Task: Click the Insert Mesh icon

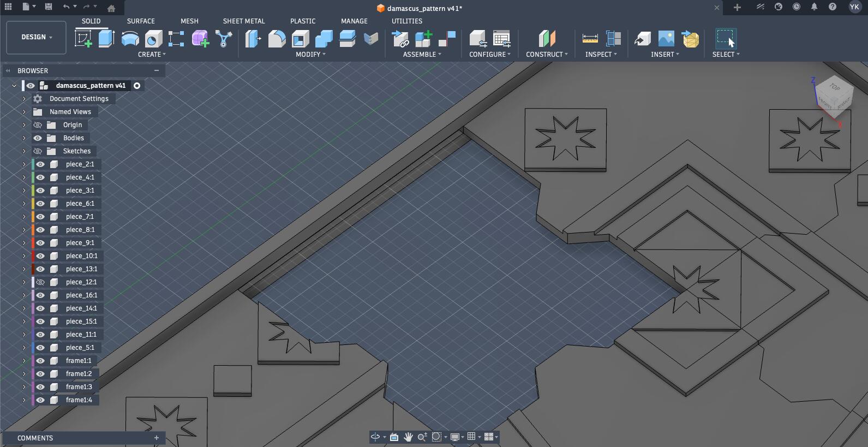Action: pyautogui.click(x=690, y=39)
